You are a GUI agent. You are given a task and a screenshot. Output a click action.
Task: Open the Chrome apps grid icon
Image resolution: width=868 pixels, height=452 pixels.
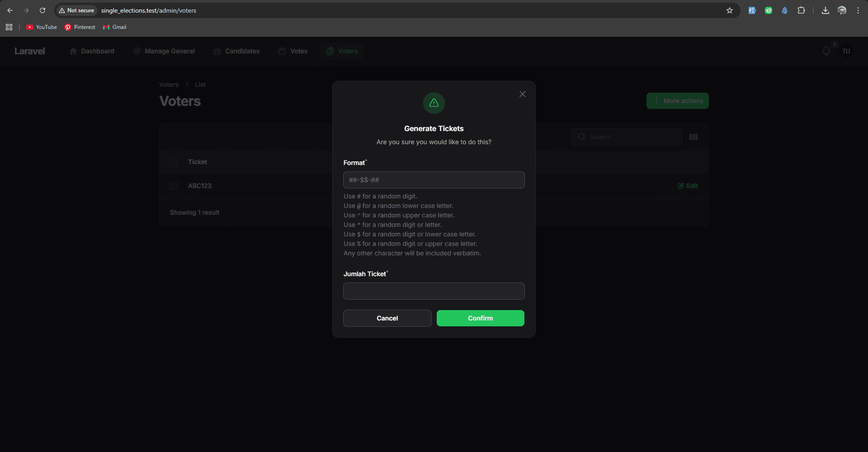click(x=9, y=27)
